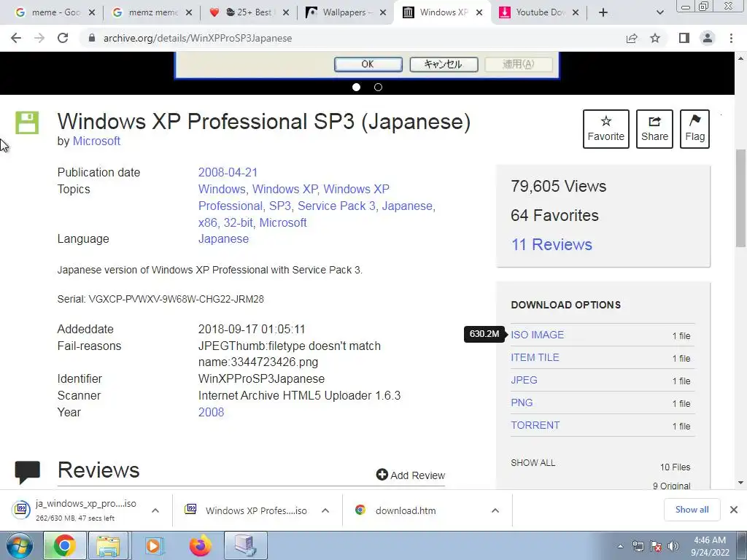Open the PNG download option
The height and width of the screenshot is (560, 747).
point(522,402)
